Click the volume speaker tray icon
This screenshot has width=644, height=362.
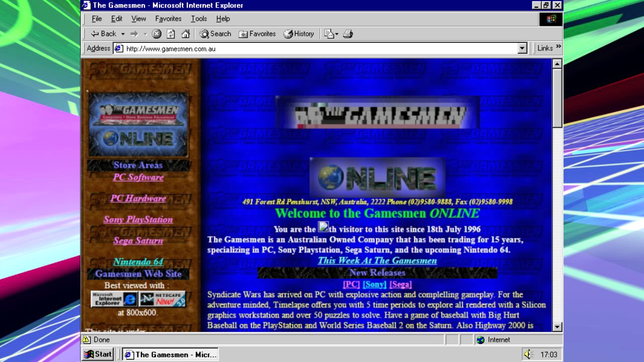tap(528, 354)
